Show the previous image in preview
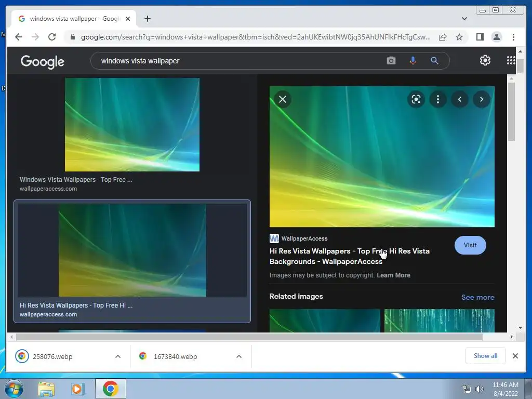This screenshot has width=532, height=399. (460, 99)
